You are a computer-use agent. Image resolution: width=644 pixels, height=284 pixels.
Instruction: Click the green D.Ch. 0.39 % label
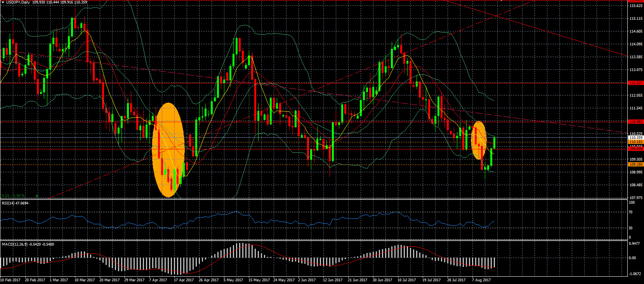pos(13,196)
